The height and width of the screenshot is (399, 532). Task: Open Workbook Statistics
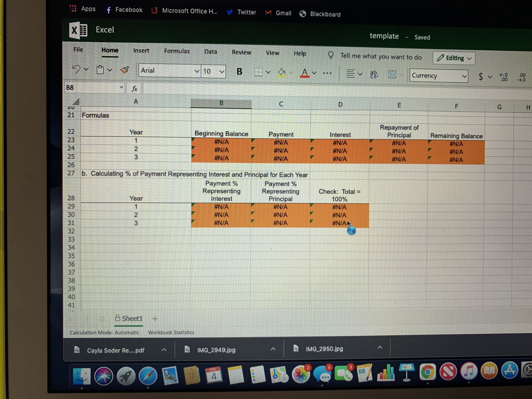(171, 332)
